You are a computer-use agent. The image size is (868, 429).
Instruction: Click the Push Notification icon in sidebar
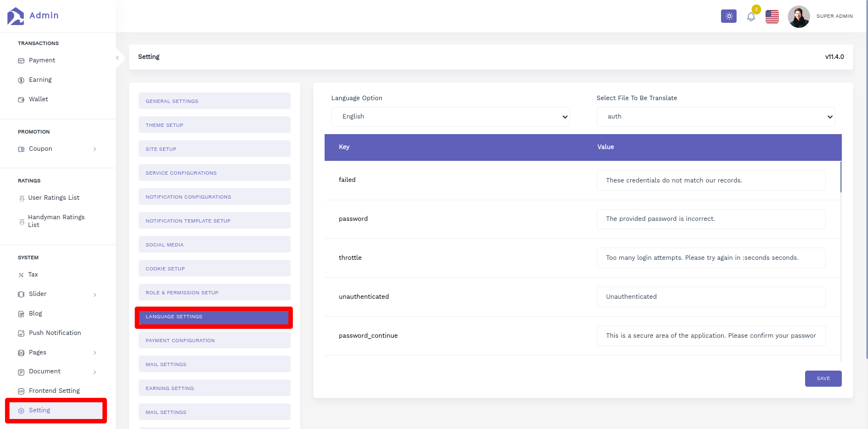21,333
